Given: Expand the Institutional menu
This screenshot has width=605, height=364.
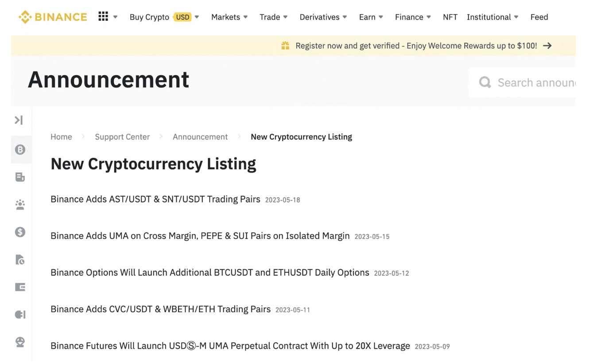Looking at the screenshot, I should pyautogui.click(x=492, y=17).
